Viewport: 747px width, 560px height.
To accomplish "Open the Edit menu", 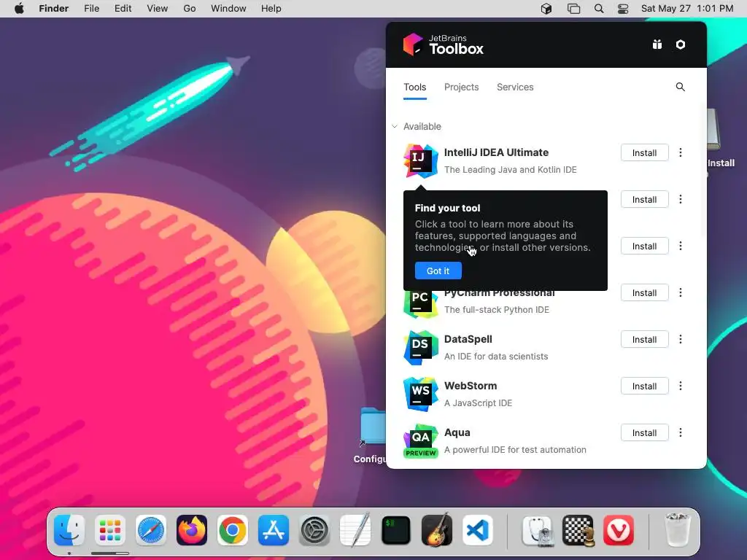I will (x=123, y=9).
